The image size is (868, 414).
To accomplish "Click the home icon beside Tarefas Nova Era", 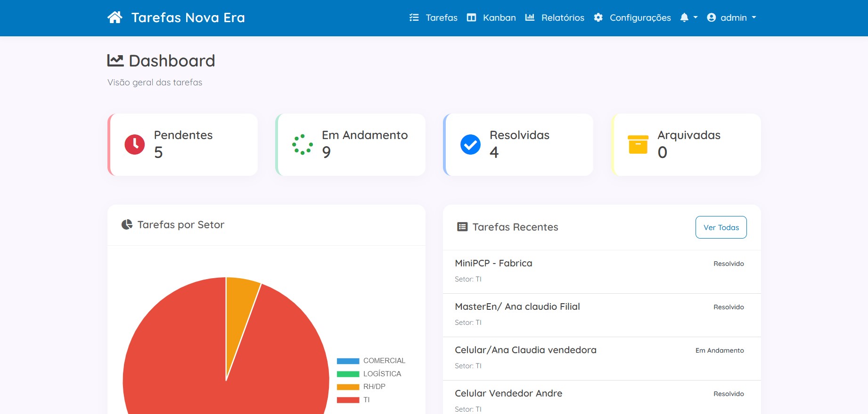I will coord(115,17).
